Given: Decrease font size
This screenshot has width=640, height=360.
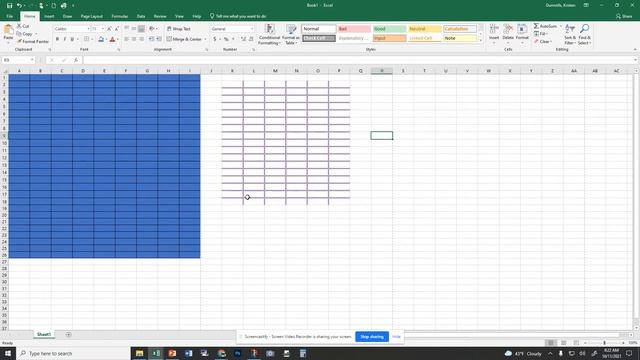Looking at the screenshot, I should point(117,29).
